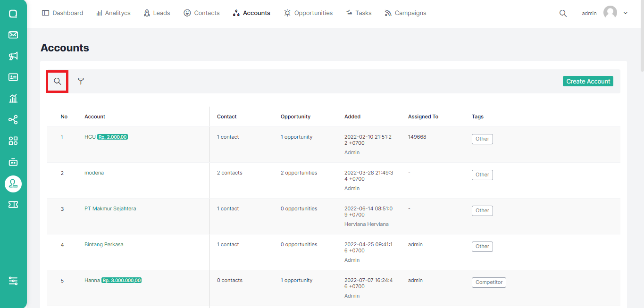Switch to the Leads tab
This screenshot has height=308, width=644.
[x=157, y=13]
